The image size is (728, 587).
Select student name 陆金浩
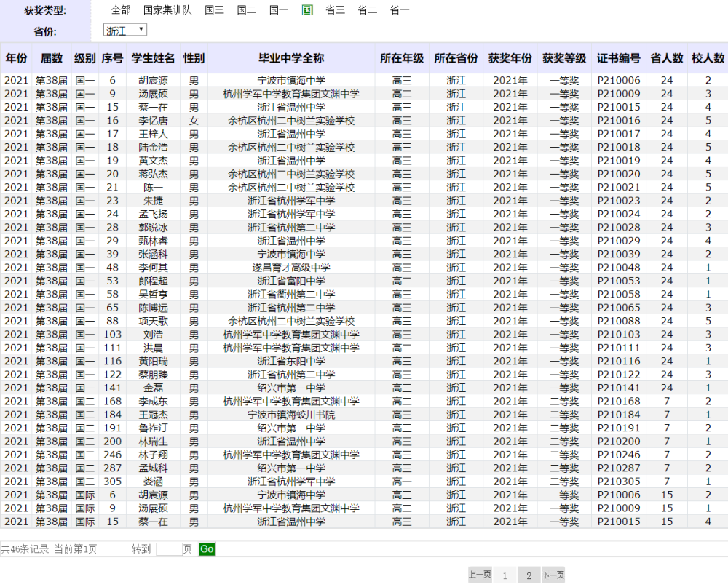tap(153, 148)
